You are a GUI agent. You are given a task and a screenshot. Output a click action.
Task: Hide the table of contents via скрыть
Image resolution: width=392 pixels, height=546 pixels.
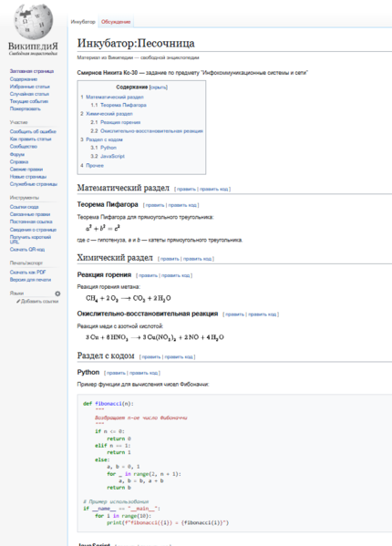click(x=159, y=88)
